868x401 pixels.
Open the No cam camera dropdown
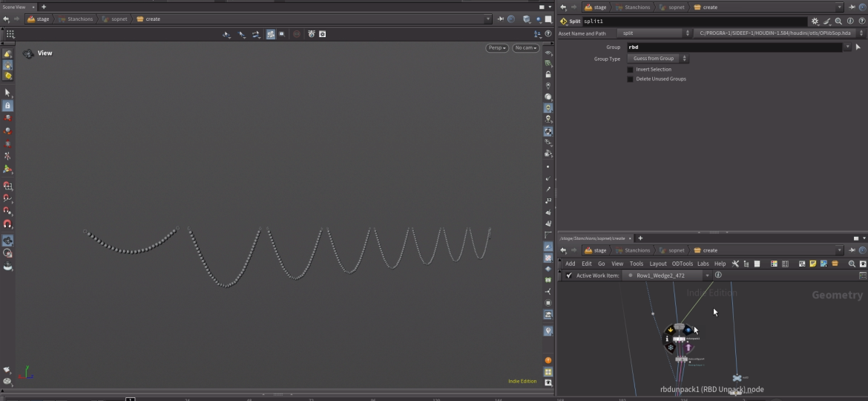point(525,48)
